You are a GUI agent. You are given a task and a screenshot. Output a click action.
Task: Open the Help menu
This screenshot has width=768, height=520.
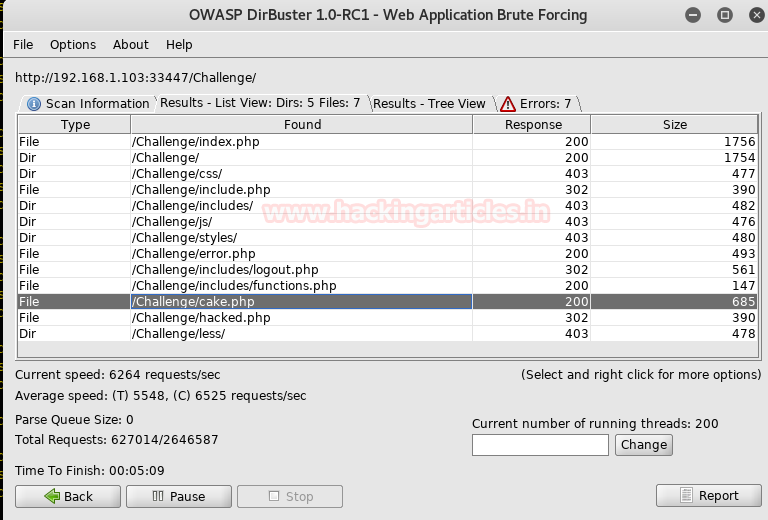pos(179,45)
